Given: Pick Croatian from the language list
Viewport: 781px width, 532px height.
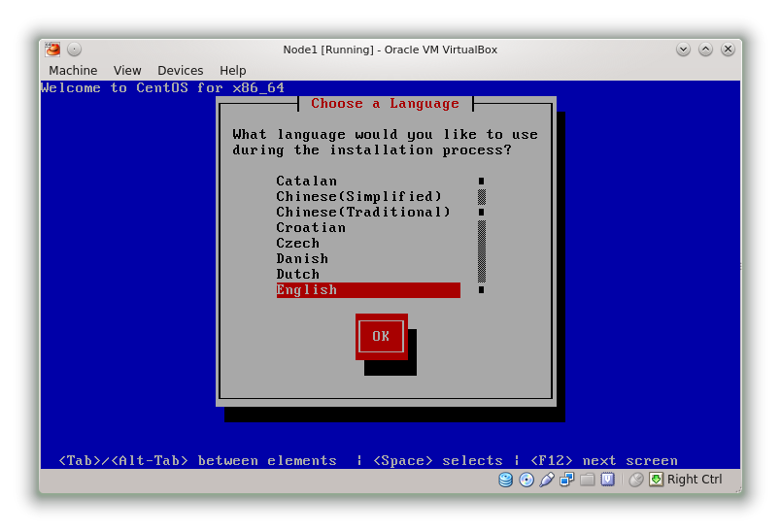Looking at the screenshot, I should [x=368, y=227].
